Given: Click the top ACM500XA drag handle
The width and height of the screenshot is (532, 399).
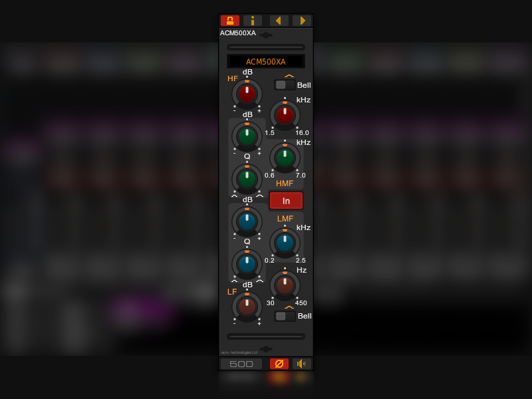Looking at the screenshot, I should click(266, 35).
